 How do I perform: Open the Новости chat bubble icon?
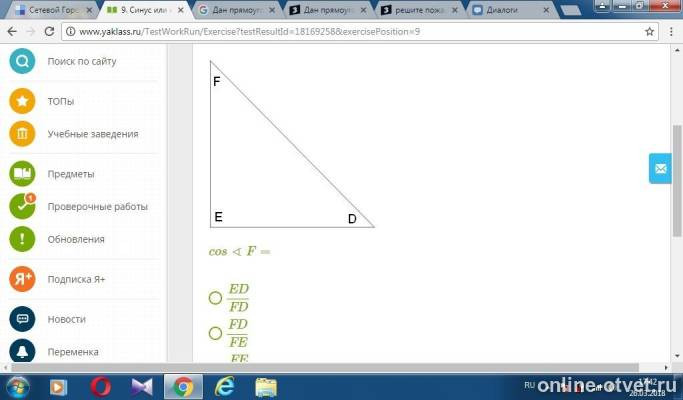(22, 319)
